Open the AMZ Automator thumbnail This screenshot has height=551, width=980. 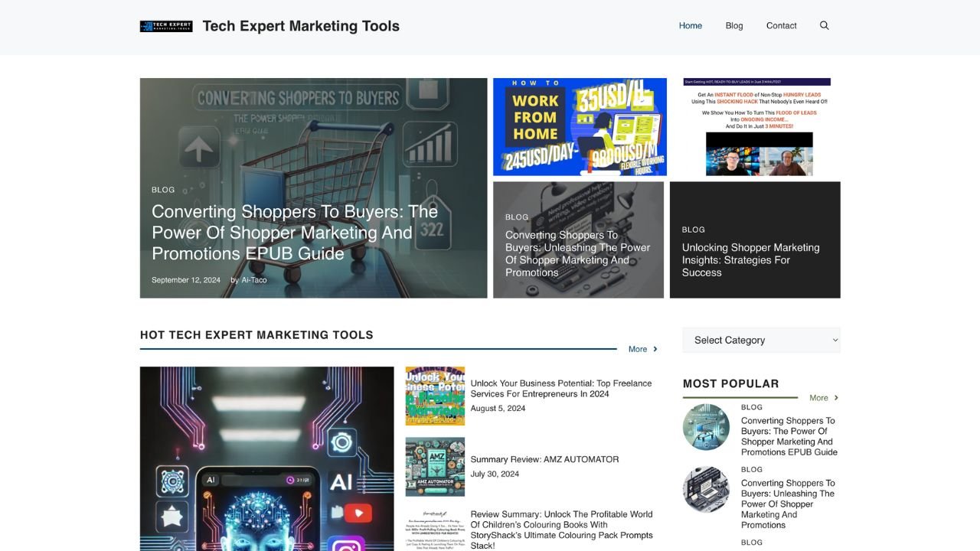coord(435,467)
